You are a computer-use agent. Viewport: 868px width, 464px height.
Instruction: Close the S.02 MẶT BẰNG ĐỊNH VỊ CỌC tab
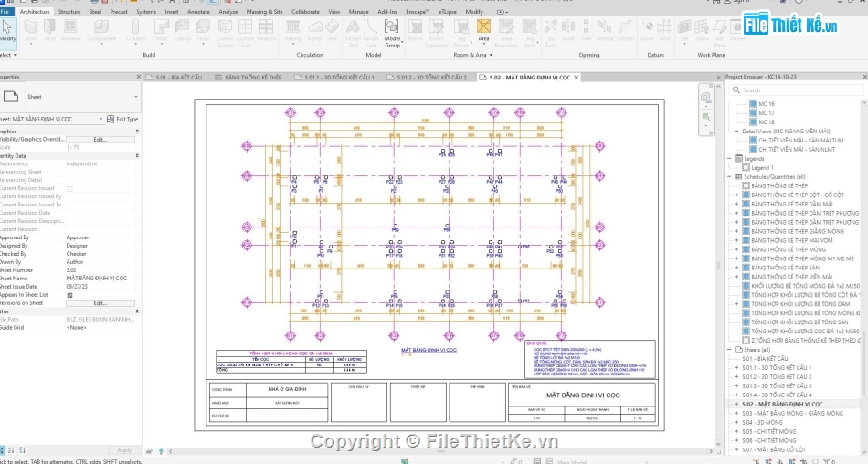coord(577,78)
